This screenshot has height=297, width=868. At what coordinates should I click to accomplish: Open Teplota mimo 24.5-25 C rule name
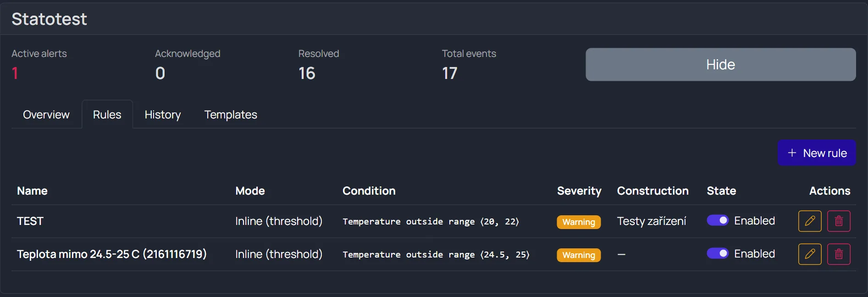pos(112,254)
